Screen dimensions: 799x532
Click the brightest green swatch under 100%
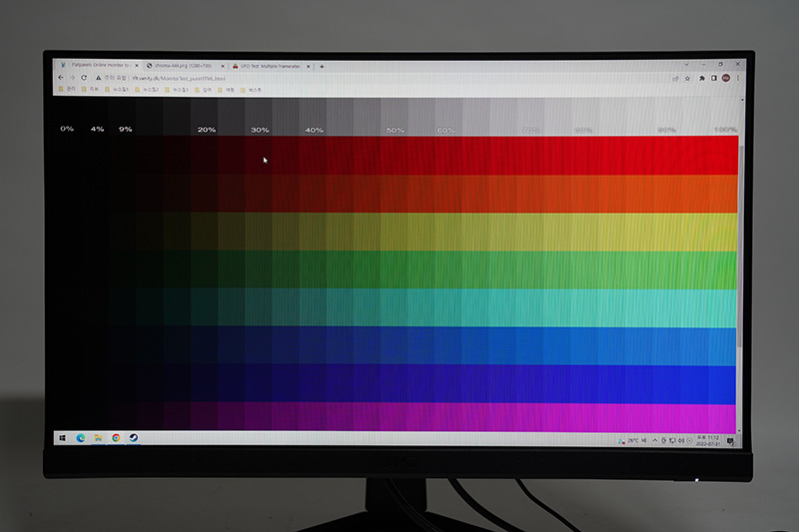(x=722, y=269)
